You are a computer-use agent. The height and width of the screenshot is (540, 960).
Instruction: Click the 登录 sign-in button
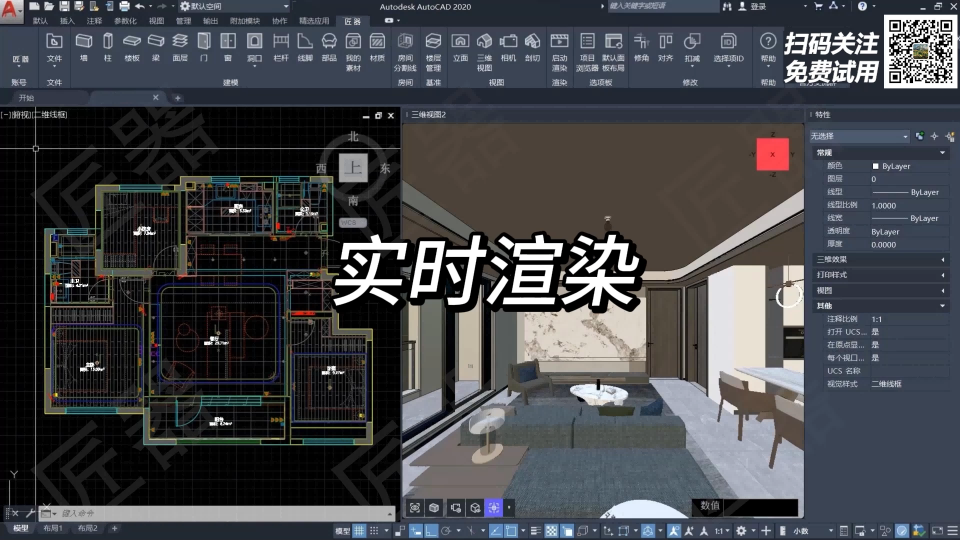753,6
